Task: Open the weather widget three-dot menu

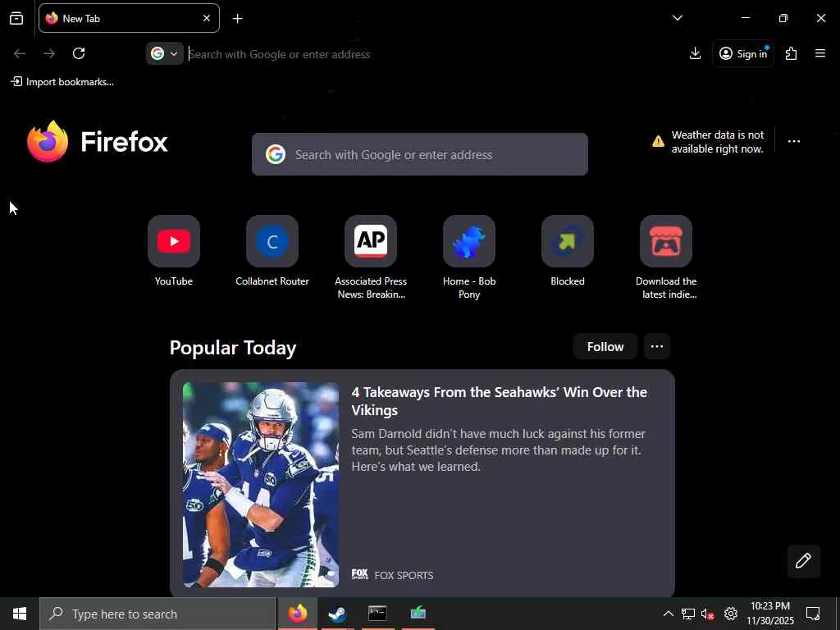Action: tap(794, 141)
